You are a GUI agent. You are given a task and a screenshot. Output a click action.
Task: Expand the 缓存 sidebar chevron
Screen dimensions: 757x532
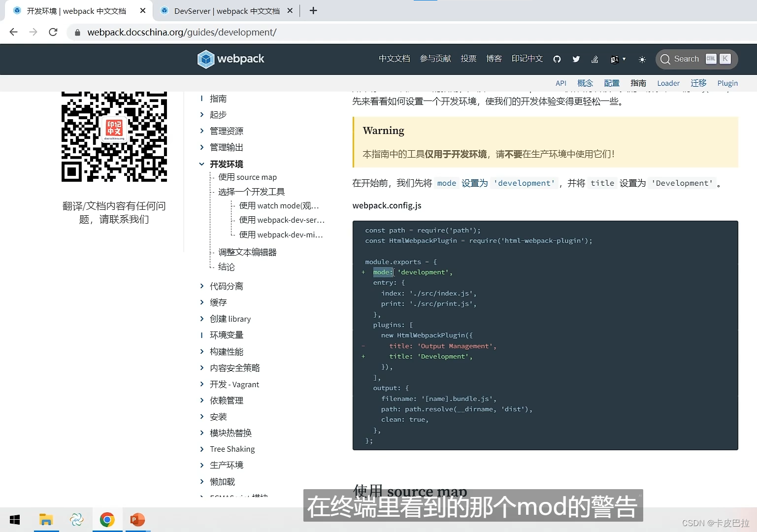tap(201, 302)
